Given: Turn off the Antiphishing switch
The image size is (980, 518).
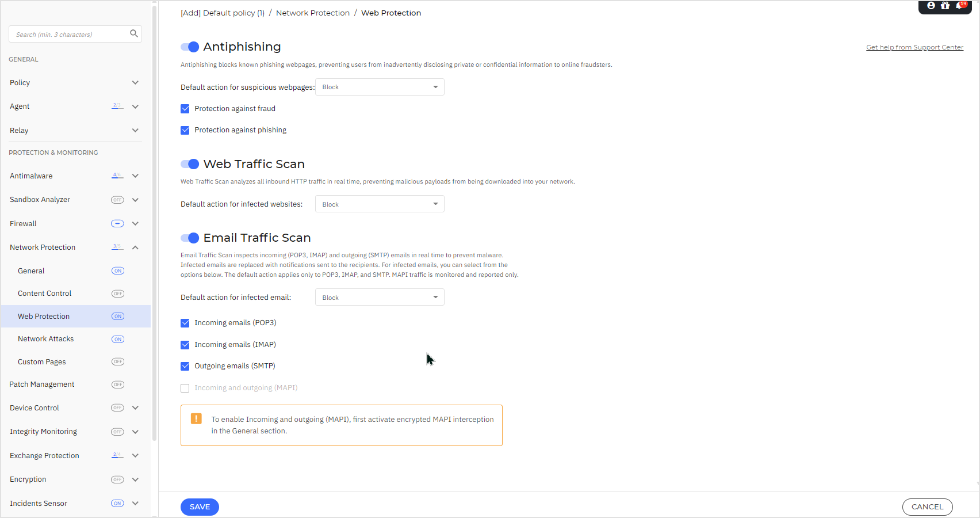Looking at the screenshot, I should [x=189, y=47].
